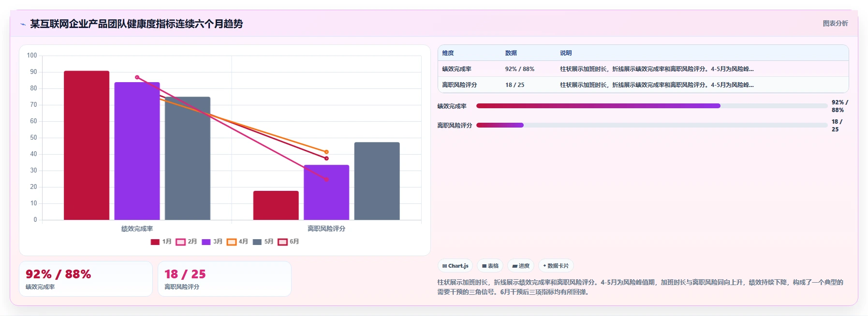Select the 维度 column header

[x=448, y=53]
